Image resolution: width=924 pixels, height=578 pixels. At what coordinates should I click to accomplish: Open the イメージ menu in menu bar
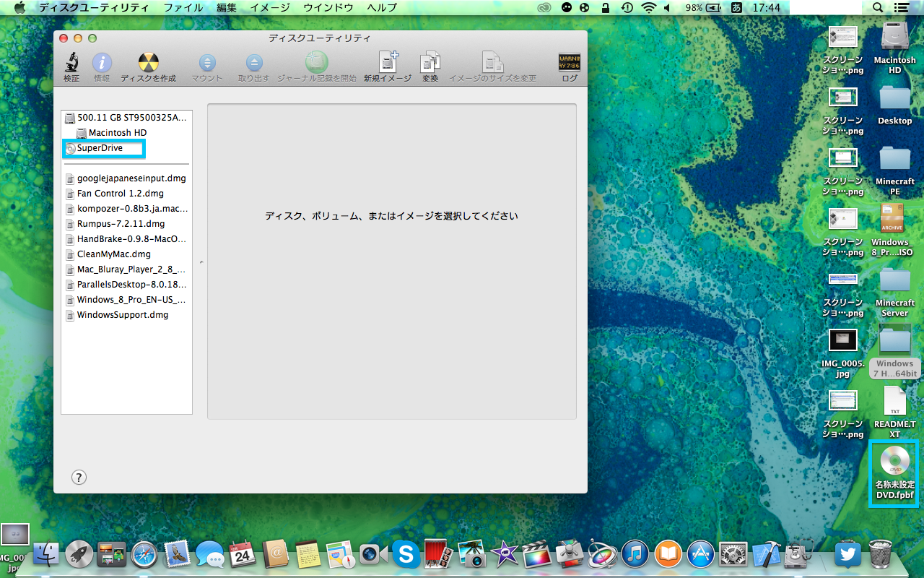click(x=269, y=7)
